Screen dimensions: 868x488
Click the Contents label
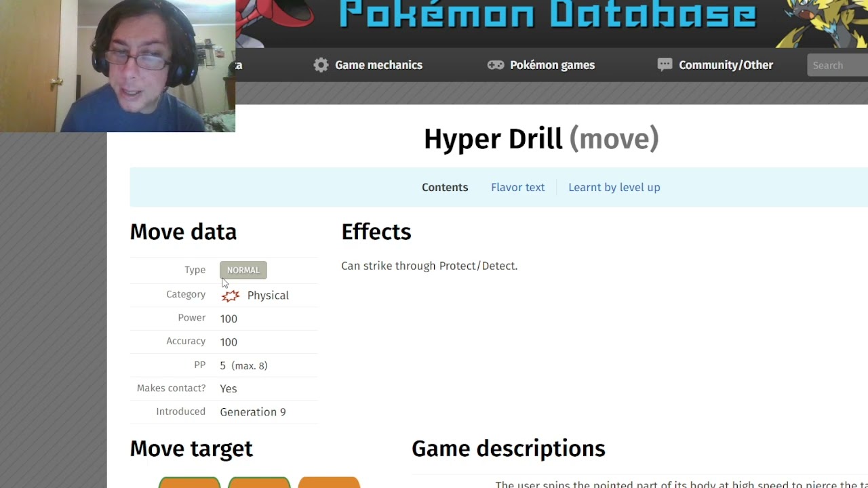445,187
